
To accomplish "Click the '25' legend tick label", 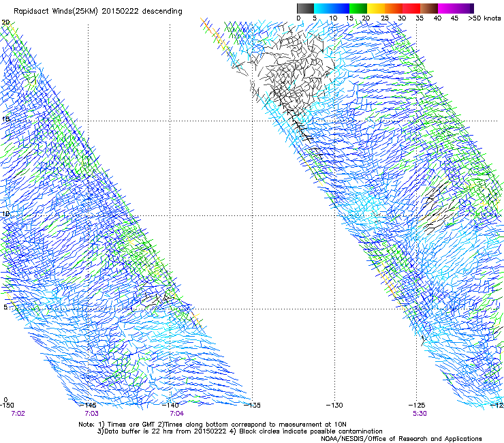I will (385, 18).
